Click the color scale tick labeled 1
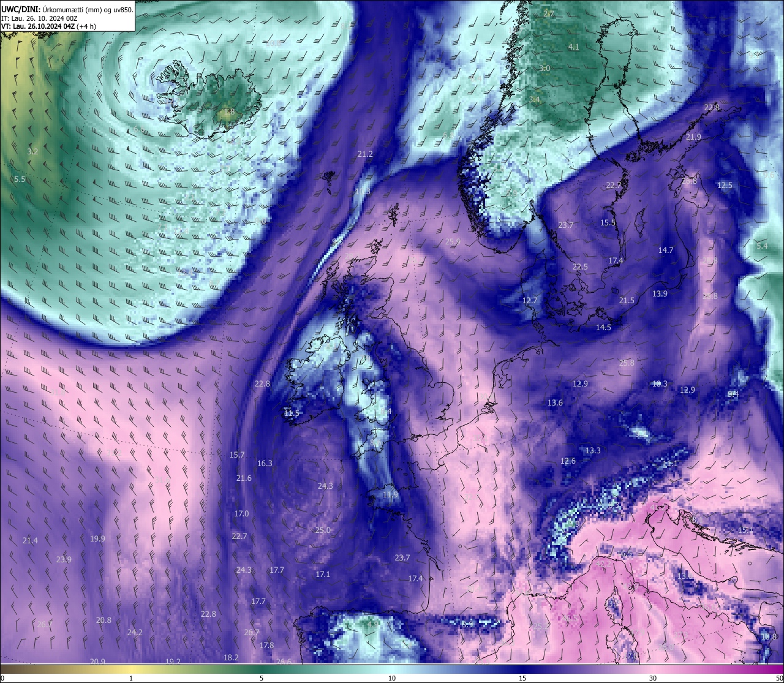Image resolution: width=784 pixels, height=683 pixels. (131, 678)
